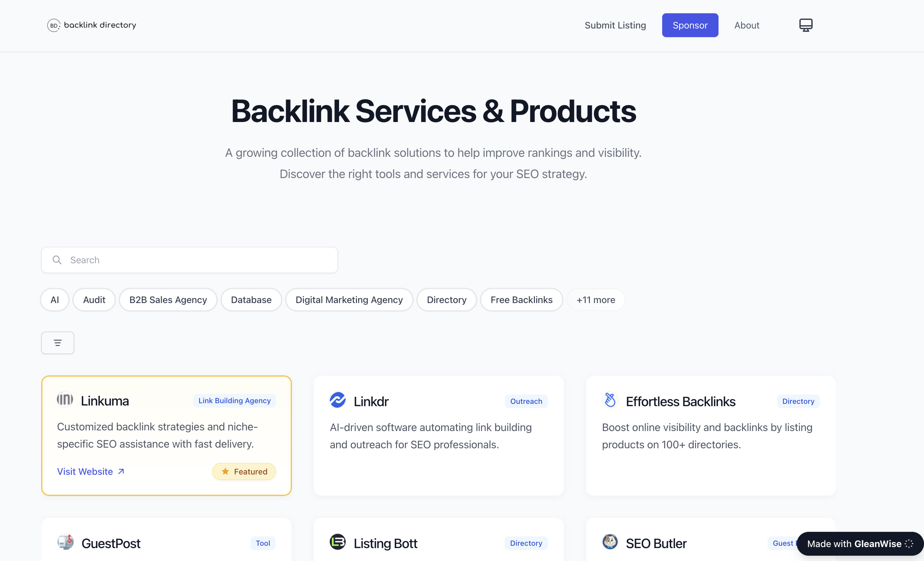
Task: Open the sort/filter options expander
Action: 58,342
